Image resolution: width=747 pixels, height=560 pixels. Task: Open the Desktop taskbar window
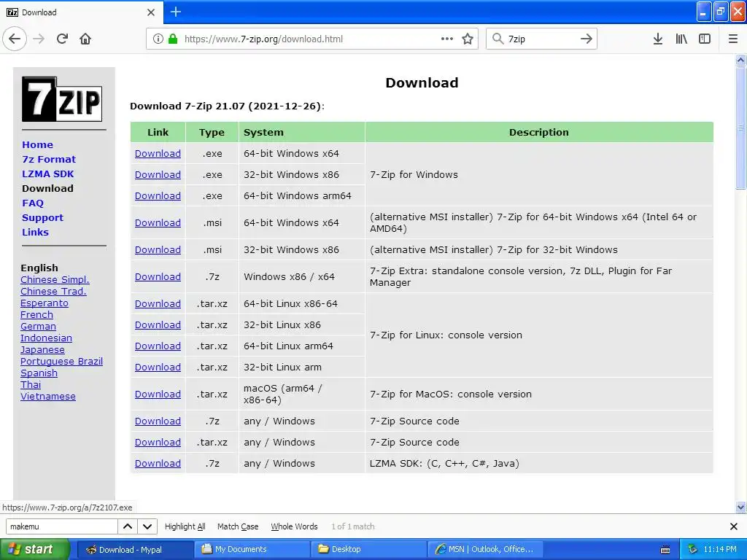click(368, 550)
